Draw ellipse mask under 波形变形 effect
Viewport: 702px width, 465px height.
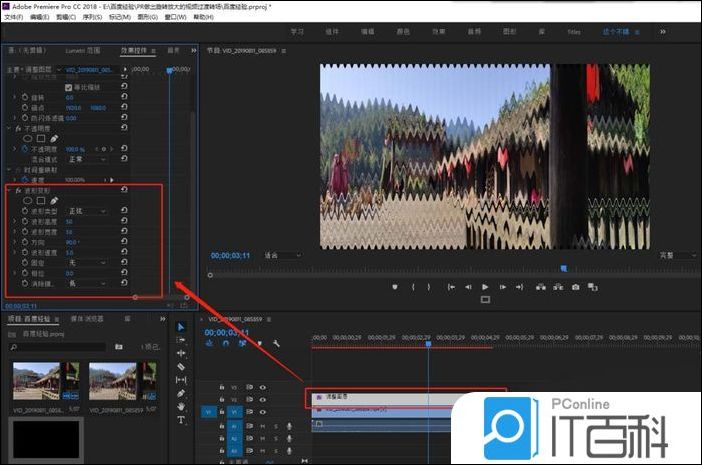point(28,200)
